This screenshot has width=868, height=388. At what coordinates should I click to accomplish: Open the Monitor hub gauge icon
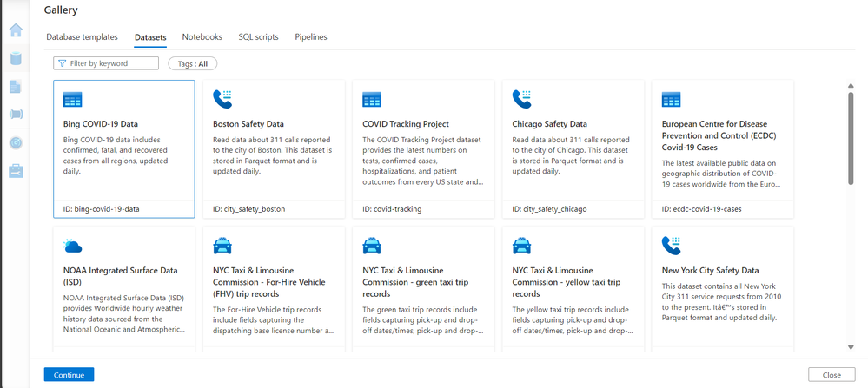(x=16, y=142)
